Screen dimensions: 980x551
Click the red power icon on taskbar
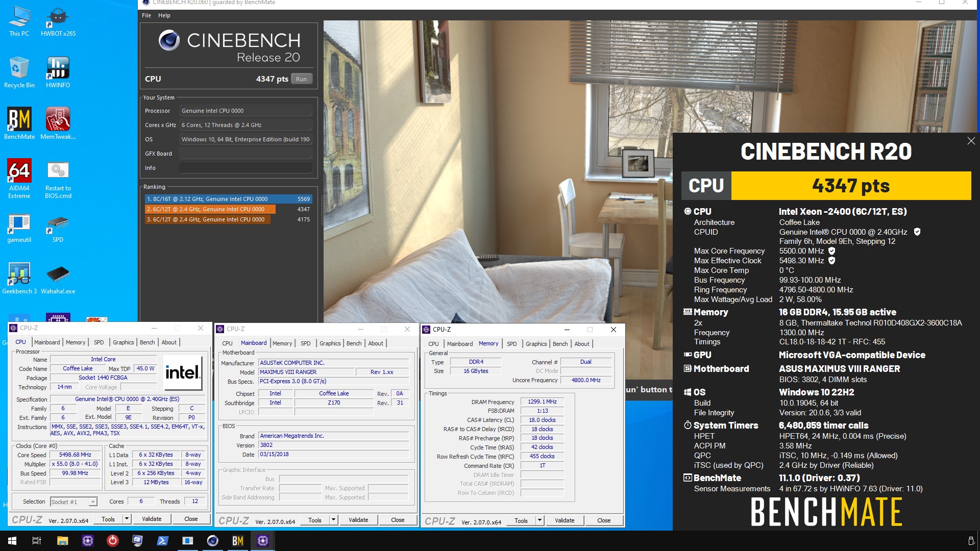[112, 541]
